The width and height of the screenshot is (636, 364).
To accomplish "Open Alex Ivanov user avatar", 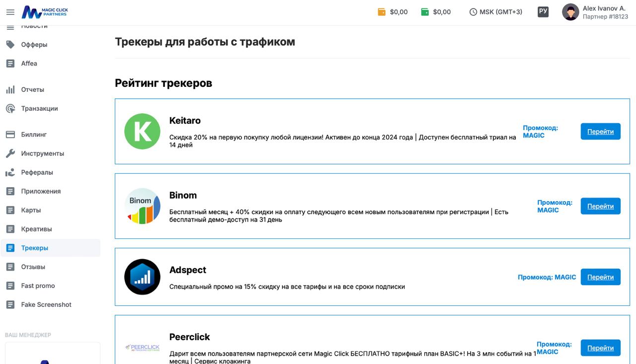I will coord(570,12).
